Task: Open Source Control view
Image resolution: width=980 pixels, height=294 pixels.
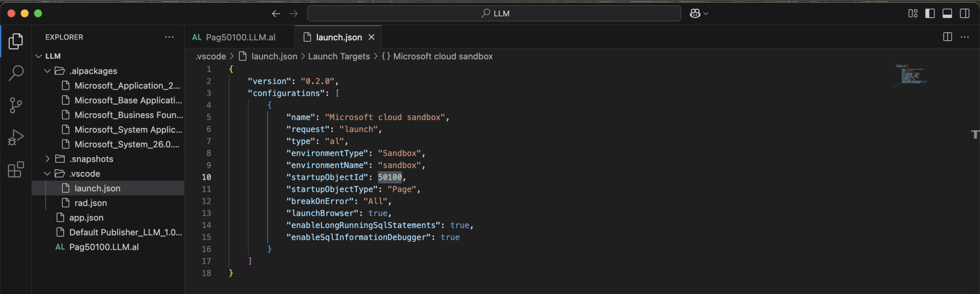Action: pos(16,105)
